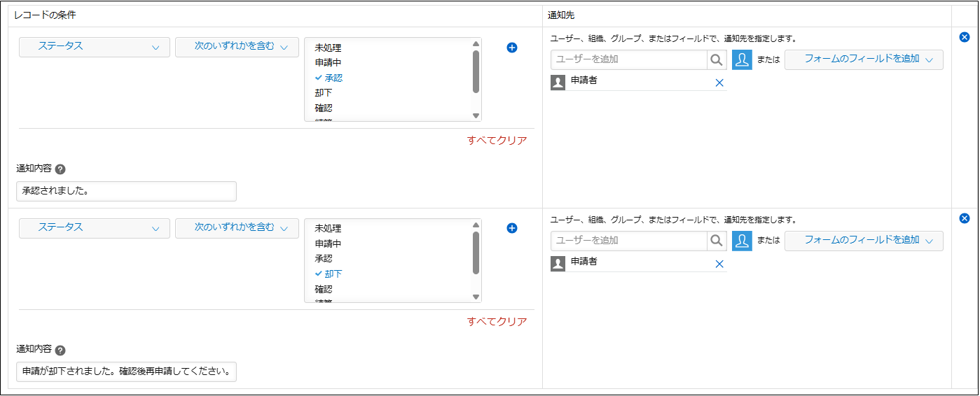Click scroll up arrow of first status list

point(476,43)
